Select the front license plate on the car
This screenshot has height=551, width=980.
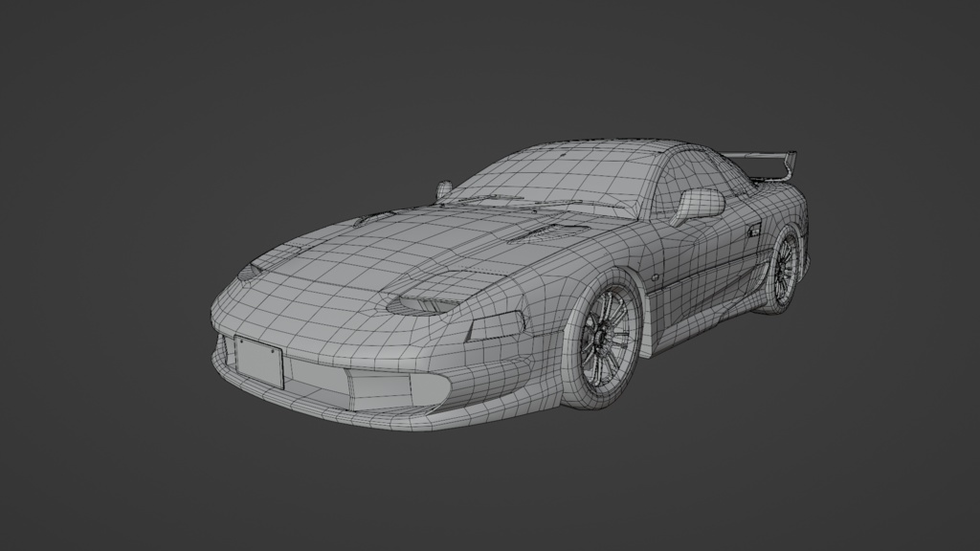pos(258,363)
